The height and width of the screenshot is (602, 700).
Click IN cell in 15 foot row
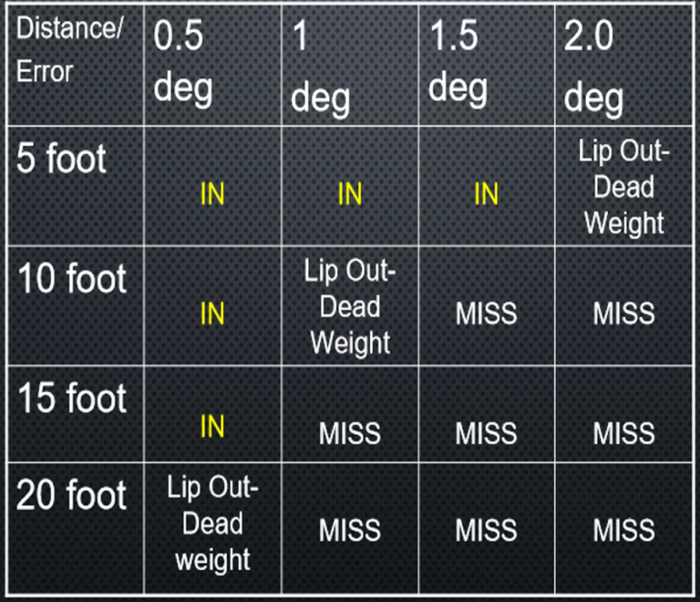click(x=212, y=427)
